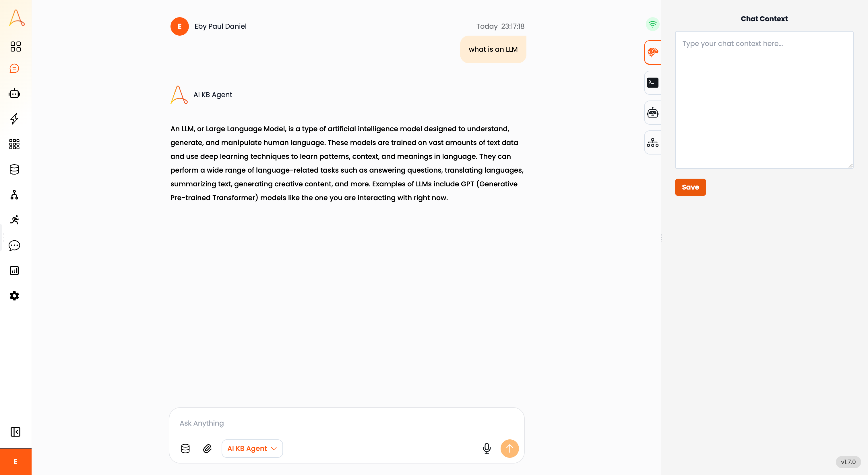The image size is (868, 475).
Task: Click the lightning bolt icon in sidebar
Action: (14, 119)
